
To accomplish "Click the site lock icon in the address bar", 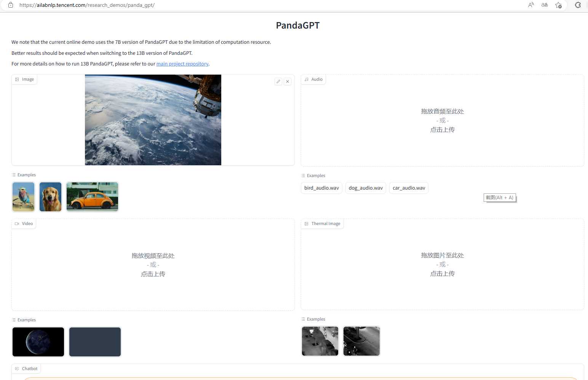I will point(11,5).
